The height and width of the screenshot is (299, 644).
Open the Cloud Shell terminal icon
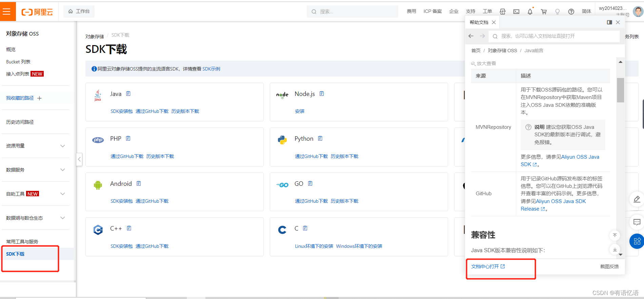pyautogui.click(x=516, y=12)
